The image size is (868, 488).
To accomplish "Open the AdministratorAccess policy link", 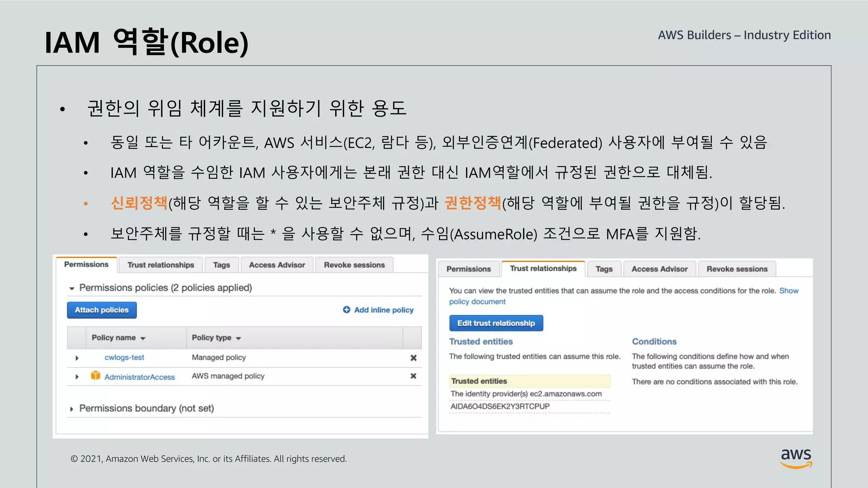I will (x=139, y=377).
